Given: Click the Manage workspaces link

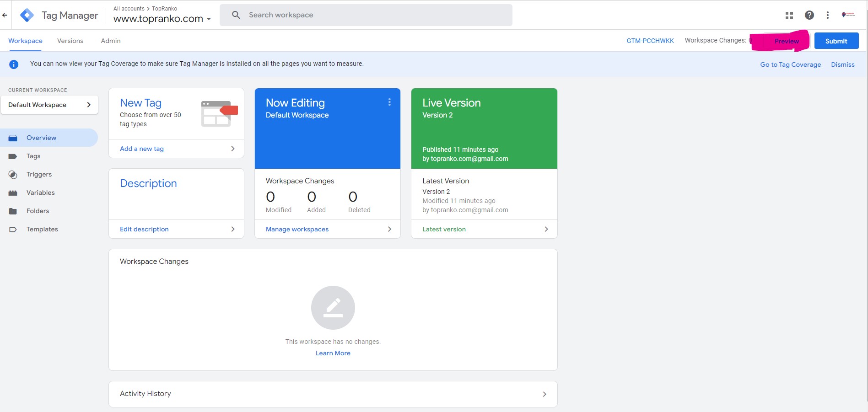Looking at the screenshot, I should (297, 229).
